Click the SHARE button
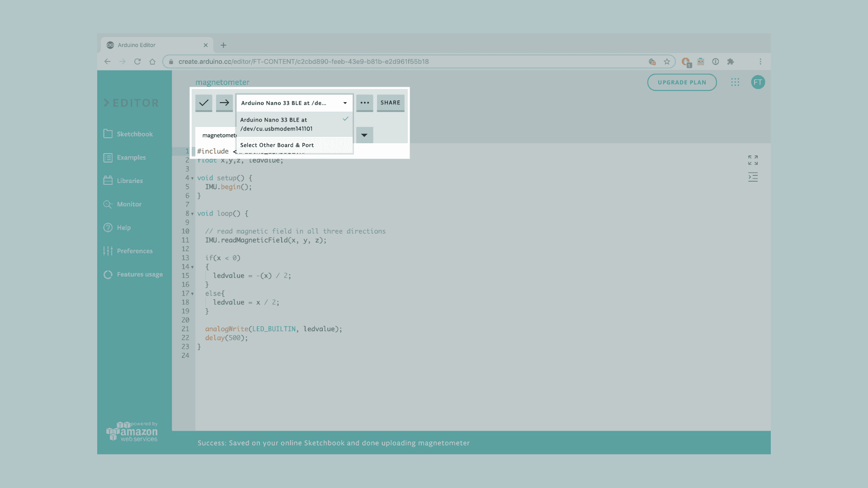This screenshot has width=868, height=488. point(390,103)
